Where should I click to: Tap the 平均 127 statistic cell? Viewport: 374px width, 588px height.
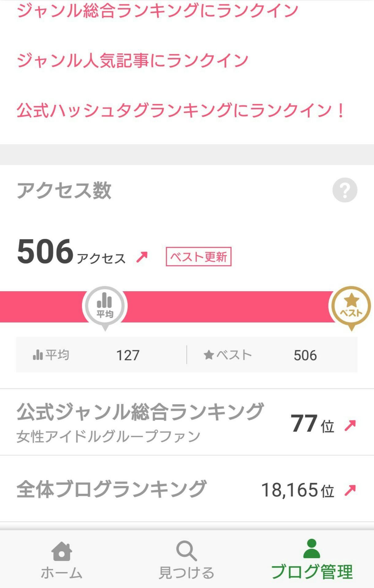click(x=101, y=355)
